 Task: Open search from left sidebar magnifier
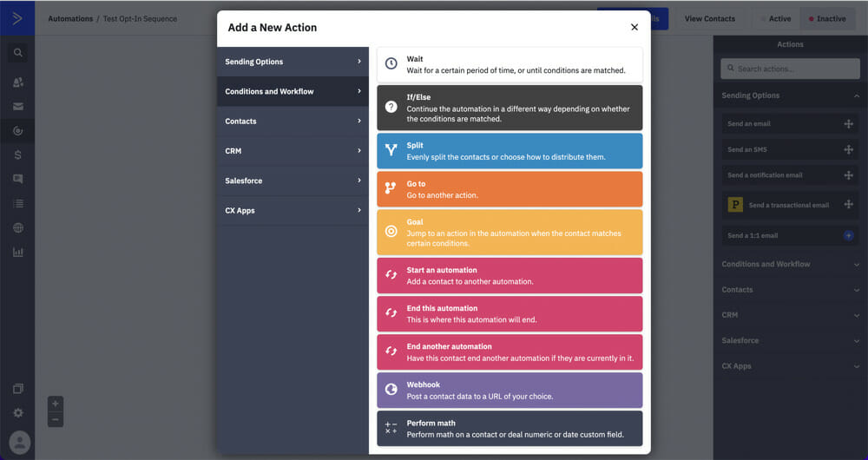tap(17, 54)
